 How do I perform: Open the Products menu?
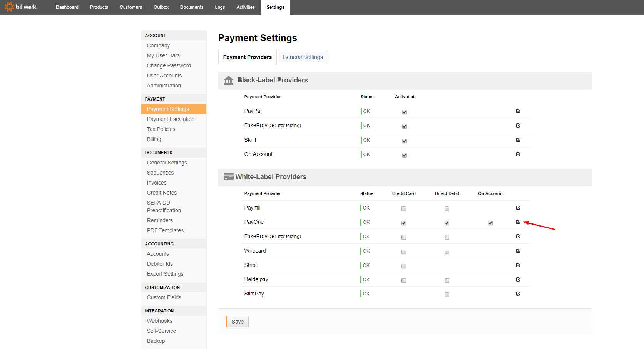[99, 7]
